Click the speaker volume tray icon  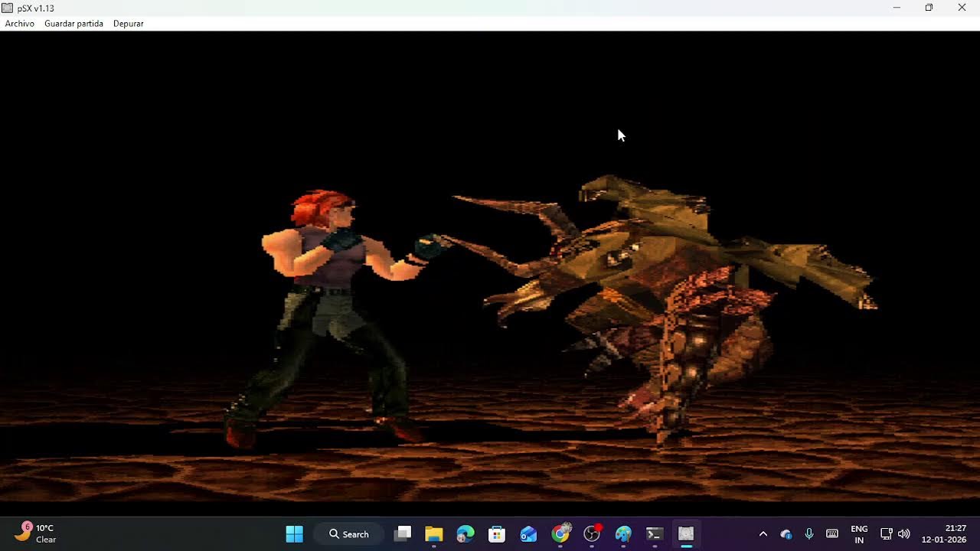click(x=904, y=534)
